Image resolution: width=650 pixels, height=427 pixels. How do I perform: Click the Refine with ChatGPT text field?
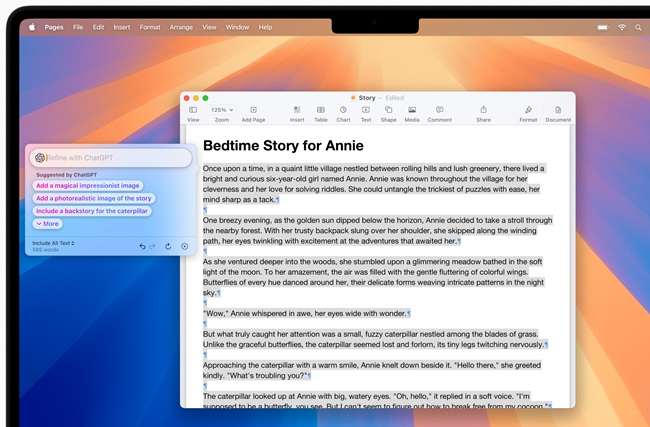tap(115, 158)
